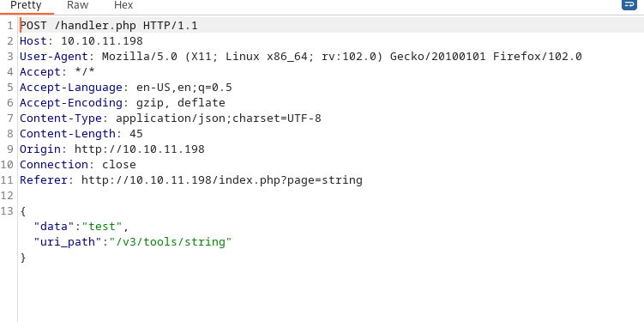Click the closing brace of JSON body

[23, 258]
